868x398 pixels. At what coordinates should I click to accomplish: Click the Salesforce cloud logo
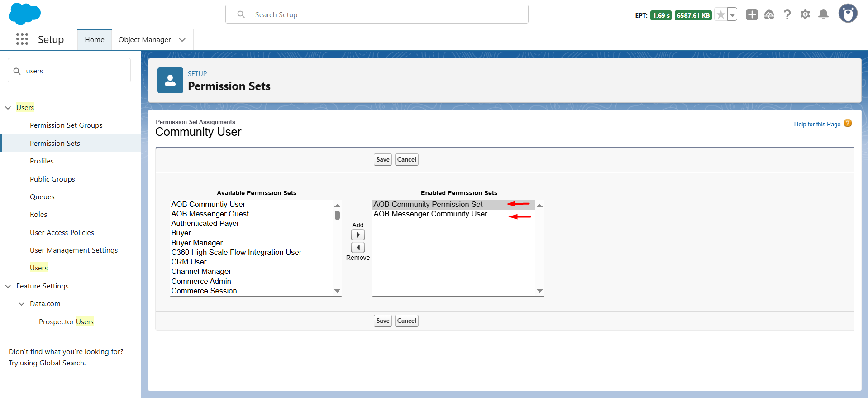pos(24,14)
